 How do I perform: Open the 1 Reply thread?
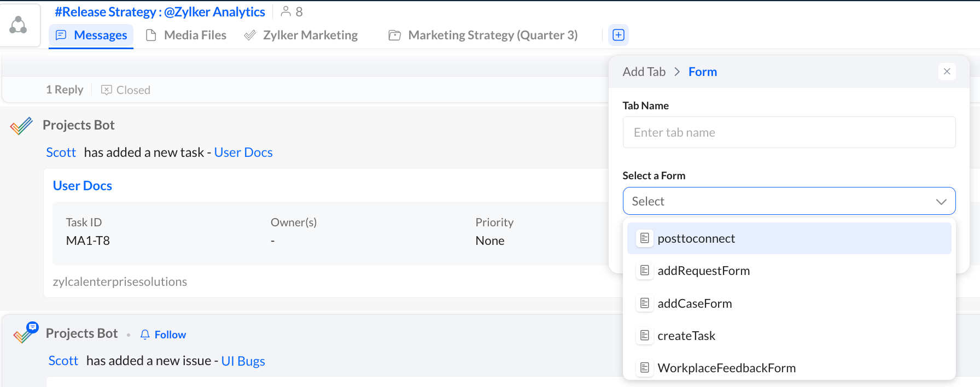(65, 90)
